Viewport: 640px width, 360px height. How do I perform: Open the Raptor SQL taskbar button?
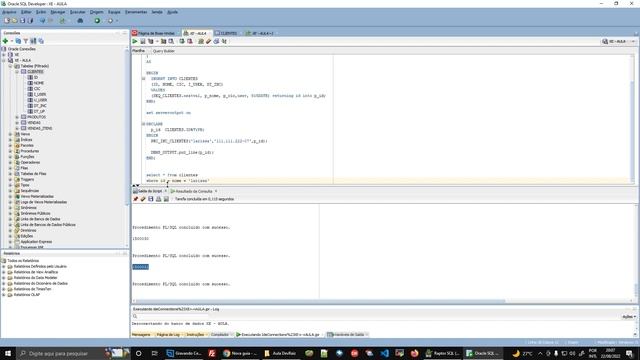point(443,353)
